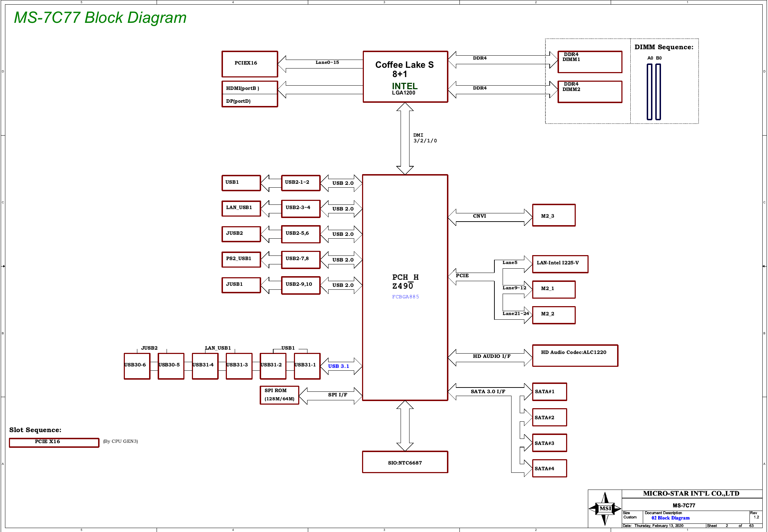
Task: Select the SIO:NTC6687 block
Action: pos(405,462)
